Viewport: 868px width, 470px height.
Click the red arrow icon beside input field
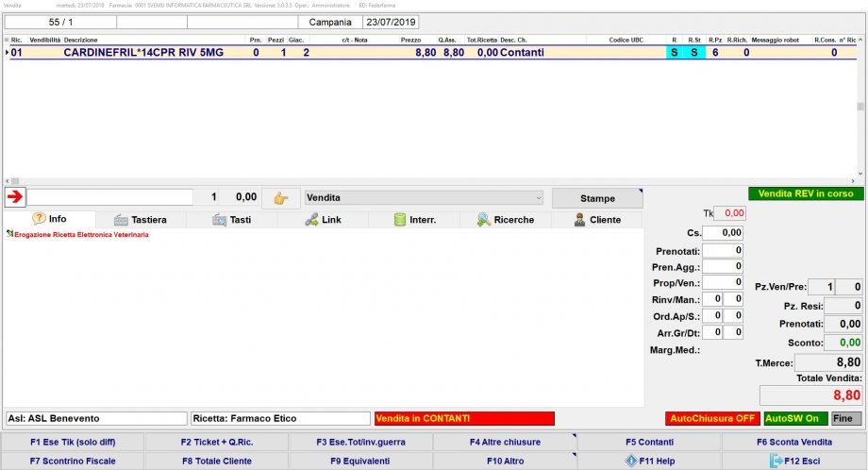(15, 197)
